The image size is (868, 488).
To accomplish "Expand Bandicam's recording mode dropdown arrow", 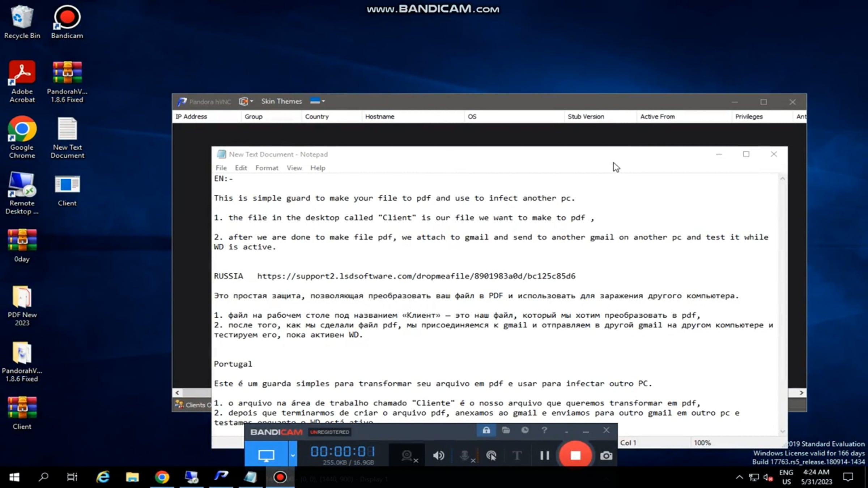I will click(293, 455).
